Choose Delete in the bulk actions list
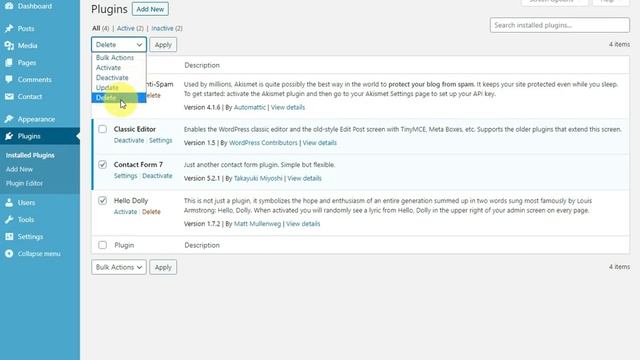Viewport: 640px width, 360px height. click(x=118, y=98)
